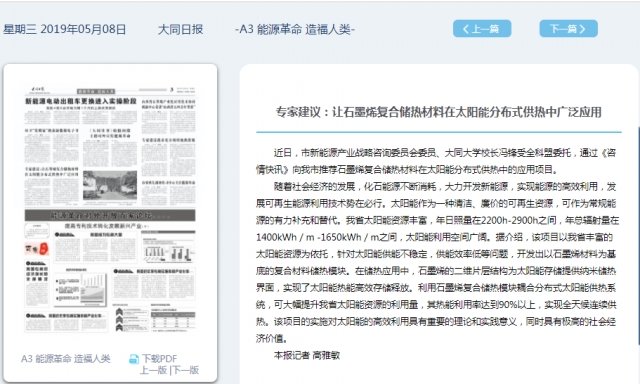Click the 上一篇 previous article button
640x384 pixels.
482,29
